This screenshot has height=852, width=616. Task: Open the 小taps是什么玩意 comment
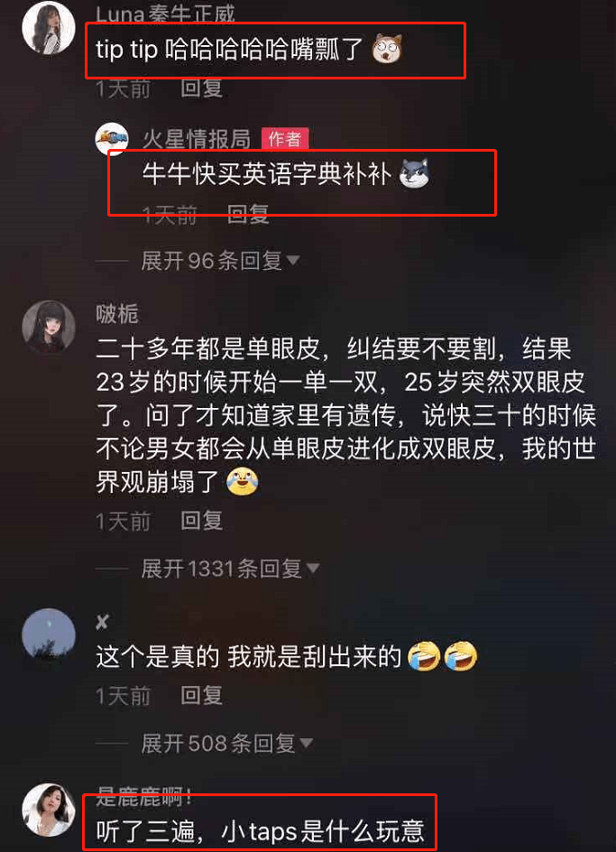(260, 831)
